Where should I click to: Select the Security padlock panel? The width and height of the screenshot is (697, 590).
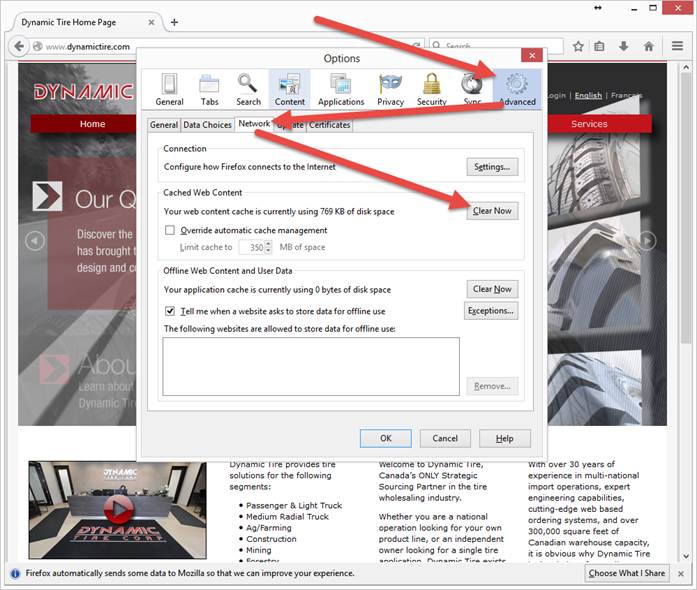tap(432, 89)
